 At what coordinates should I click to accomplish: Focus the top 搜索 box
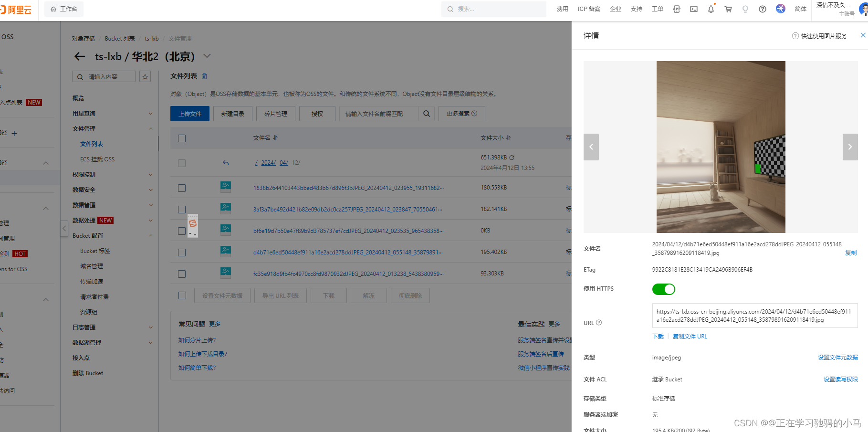tap(494, 9)
